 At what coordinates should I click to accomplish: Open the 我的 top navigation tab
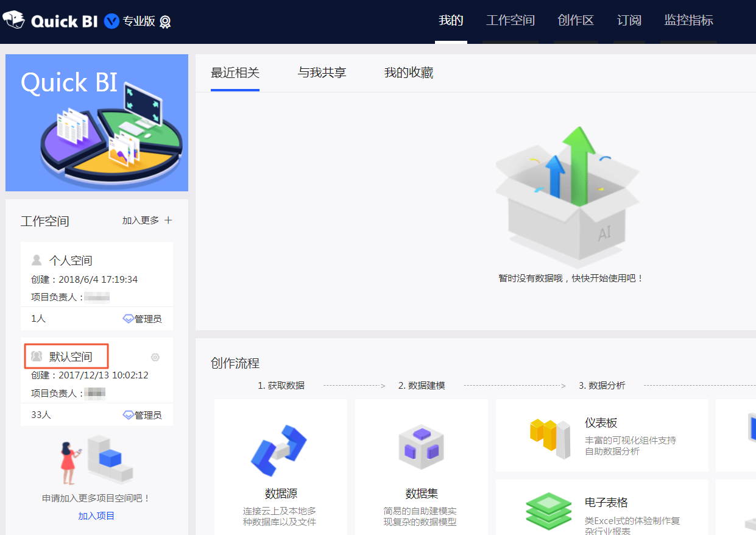[x=451, y=20]
